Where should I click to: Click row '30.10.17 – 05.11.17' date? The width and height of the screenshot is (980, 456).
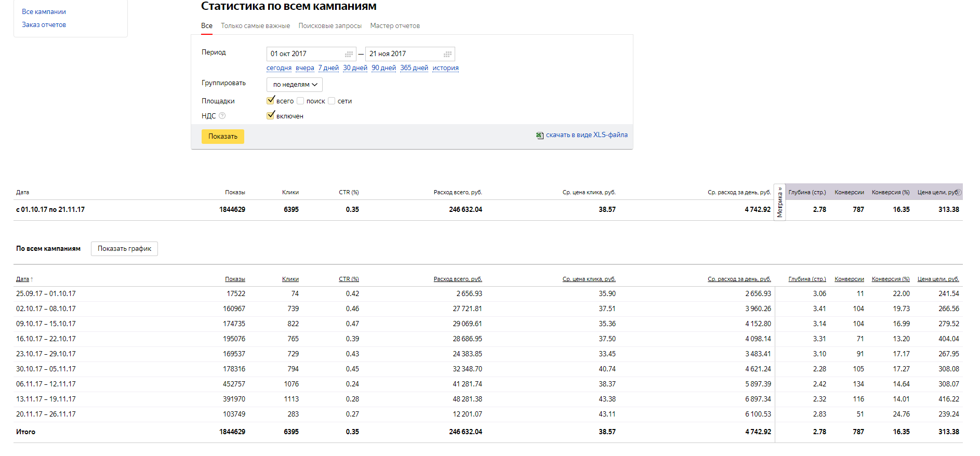(x=46, y=369)
